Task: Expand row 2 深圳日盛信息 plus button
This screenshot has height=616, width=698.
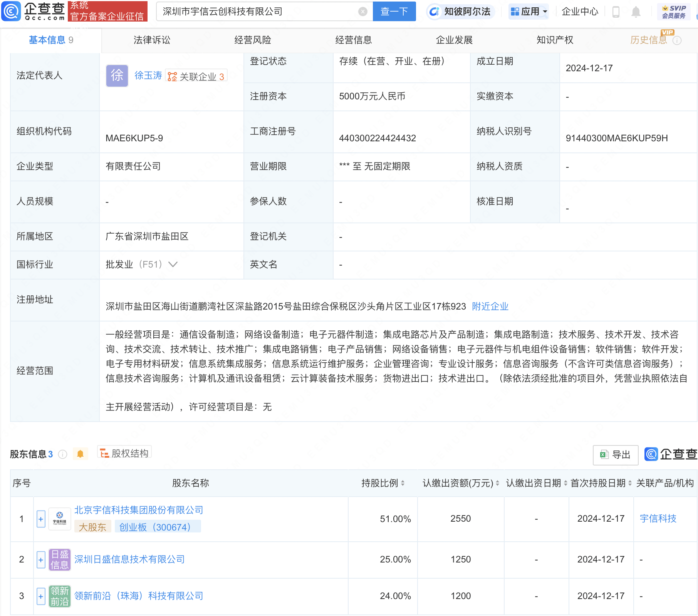Action: [x=41, y=560]
